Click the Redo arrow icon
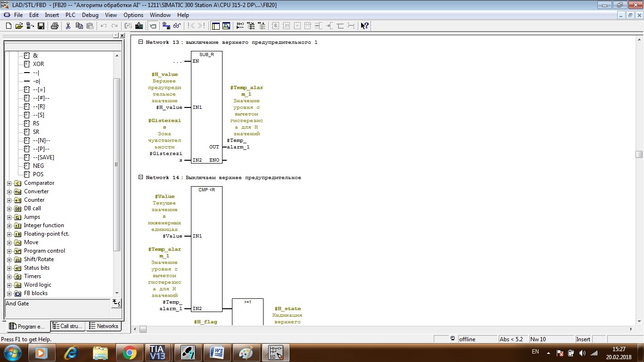The width and height of the screenshot is (644, 362). tap(115, 26)
